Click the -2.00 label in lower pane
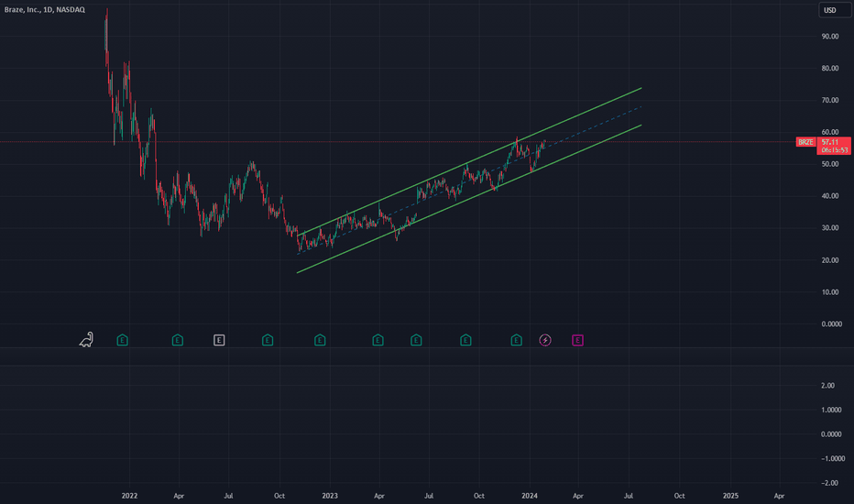Image resolution: width=854 pixels, height=504 pixels. (827, 483)
